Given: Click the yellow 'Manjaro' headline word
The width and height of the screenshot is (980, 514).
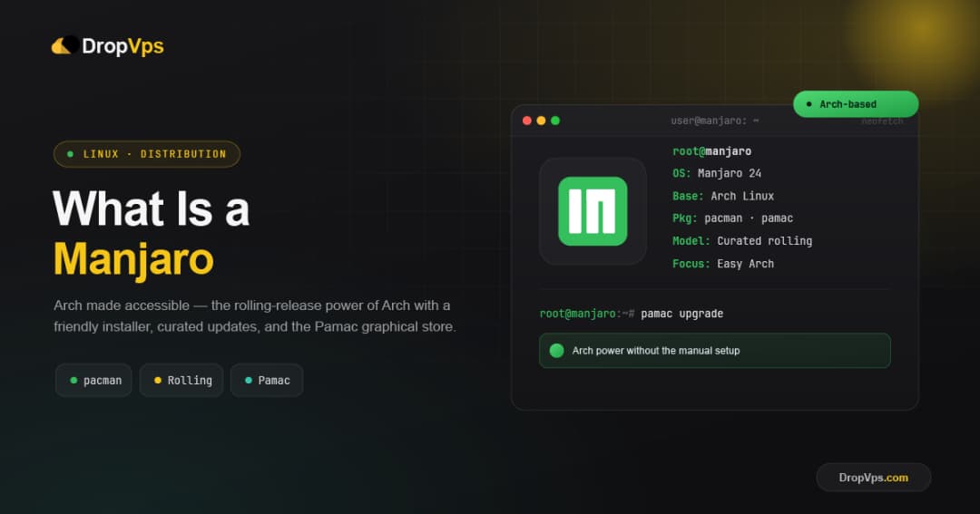Looking at the screenshot, I should click(133, 259).
